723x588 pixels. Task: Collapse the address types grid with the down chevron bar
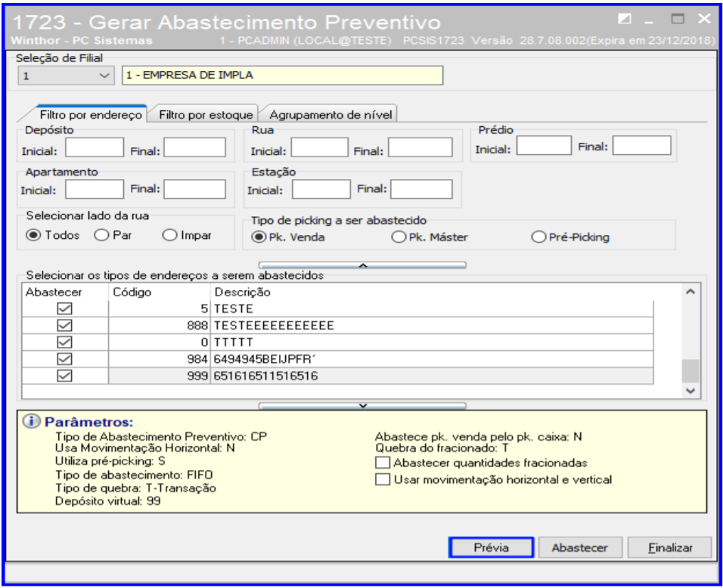point(362,406)
